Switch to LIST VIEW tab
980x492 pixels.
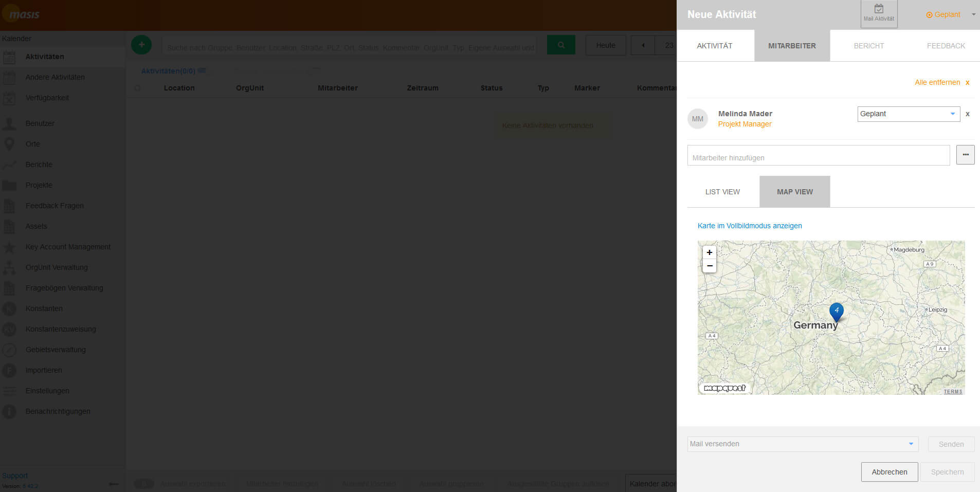point(722,192)
